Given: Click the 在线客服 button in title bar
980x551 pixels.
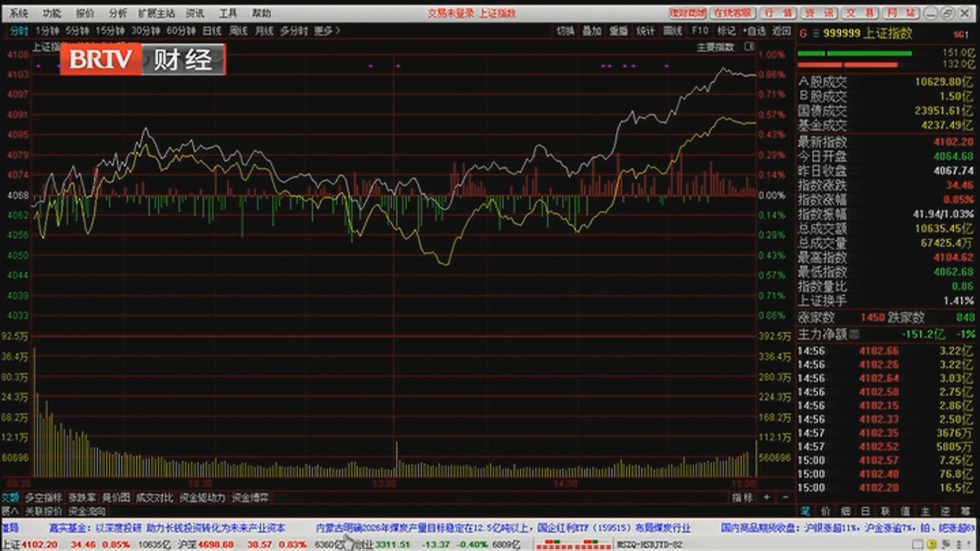Looking at the screenshot, I should click(732, 13).
